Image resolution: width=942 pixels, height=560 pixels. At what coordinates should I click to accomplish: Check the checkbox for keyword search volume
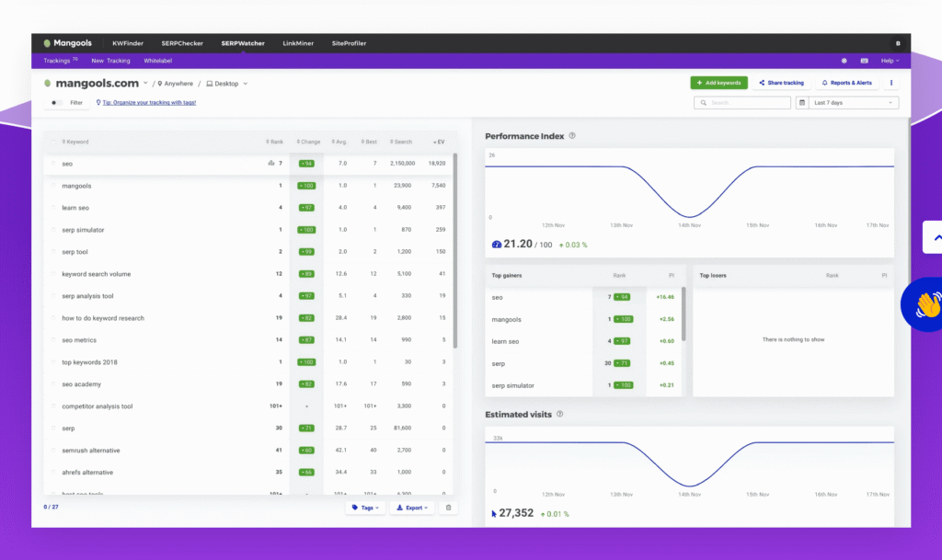tap(53, 274)
